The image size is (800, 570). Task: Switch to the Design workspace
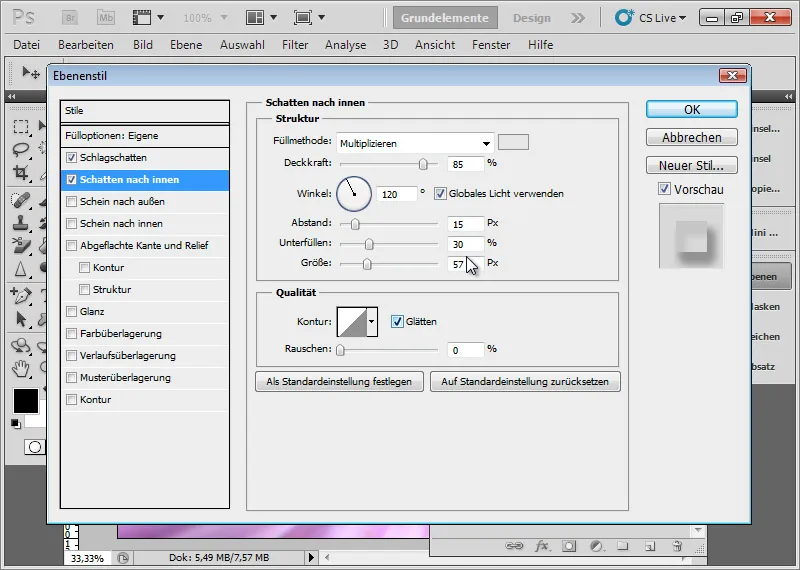[x=532, y=18]
